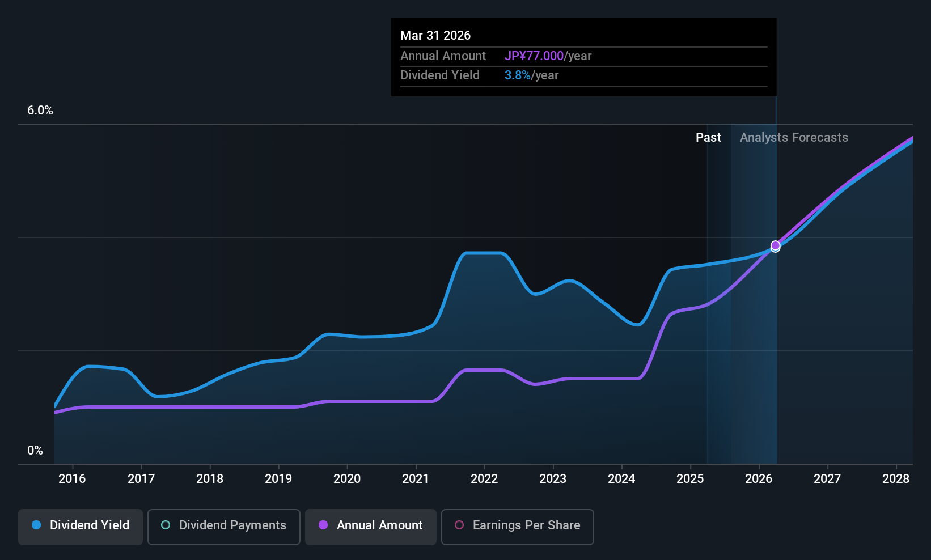931x560 pixels.
Task: Select the 2024 x-axis label
Action: coord(621,479)
